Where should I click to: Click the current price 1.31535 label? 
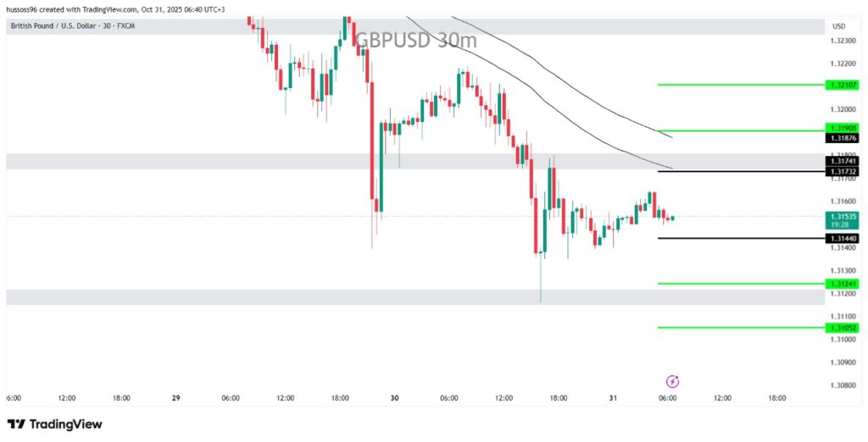842,217
